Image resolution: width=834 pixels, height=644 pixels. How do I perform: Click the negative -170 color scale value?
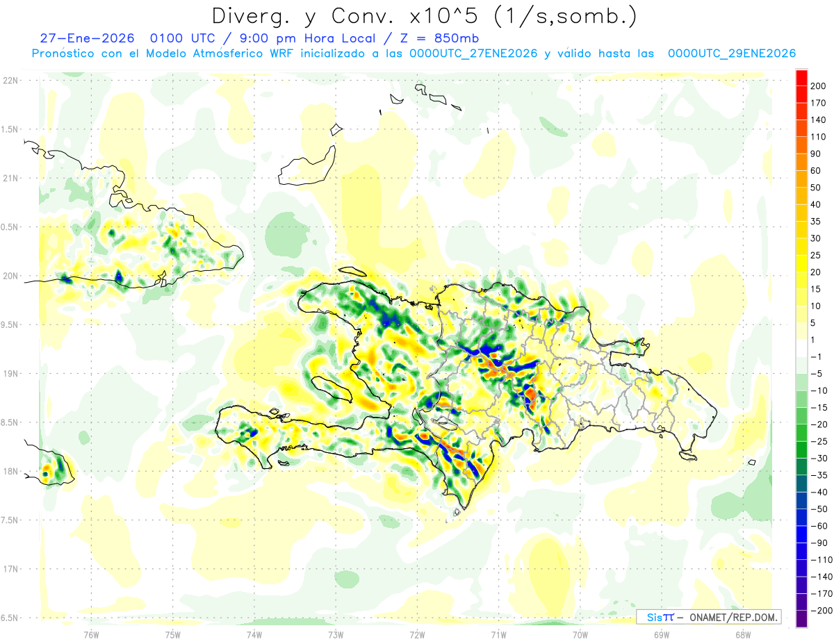point(821,593)
